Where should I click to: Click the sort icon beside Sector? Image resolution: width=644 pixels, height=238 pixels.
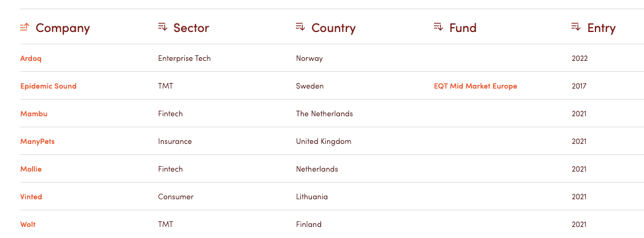click(163, 27)
